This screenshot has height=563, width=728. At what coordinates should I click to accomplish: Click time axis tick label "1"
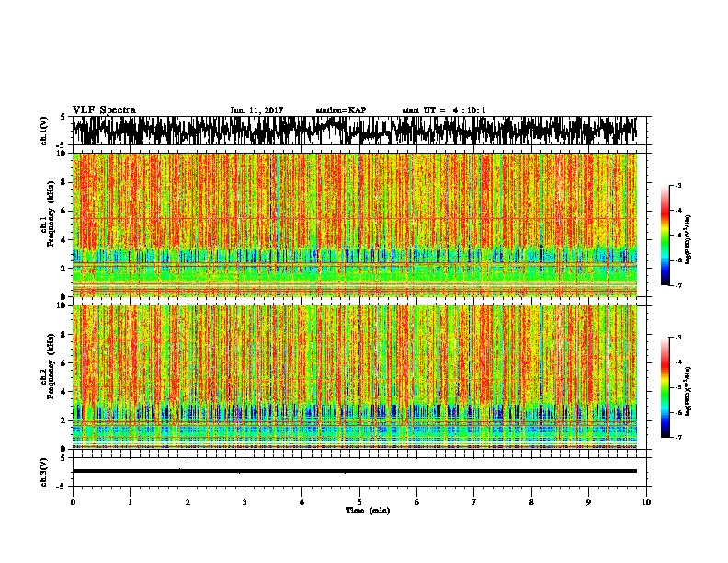point(130,502)
